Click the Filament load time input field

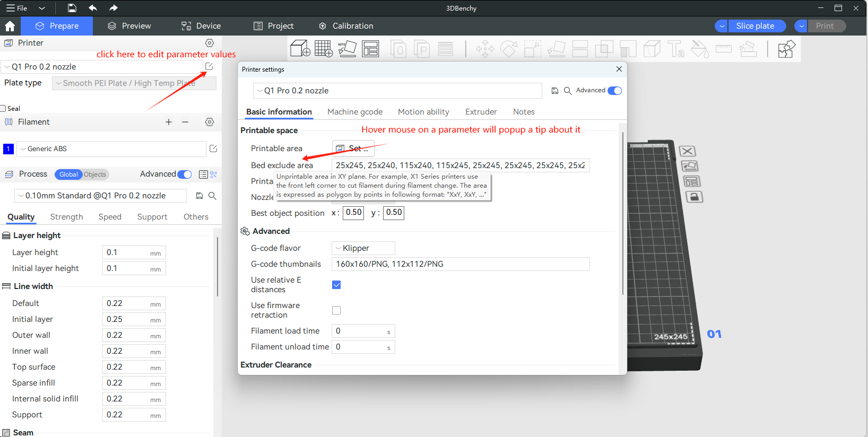tap(361, 331)
